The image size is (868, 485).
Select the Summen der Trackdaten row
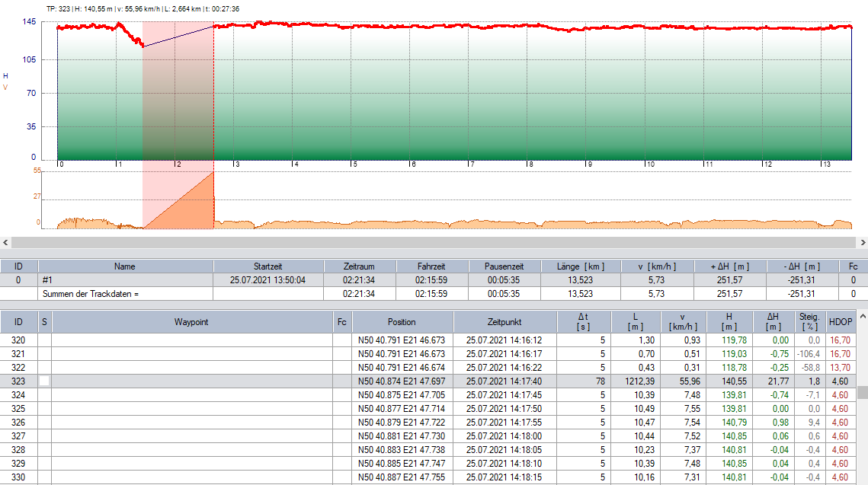point(125,294)
